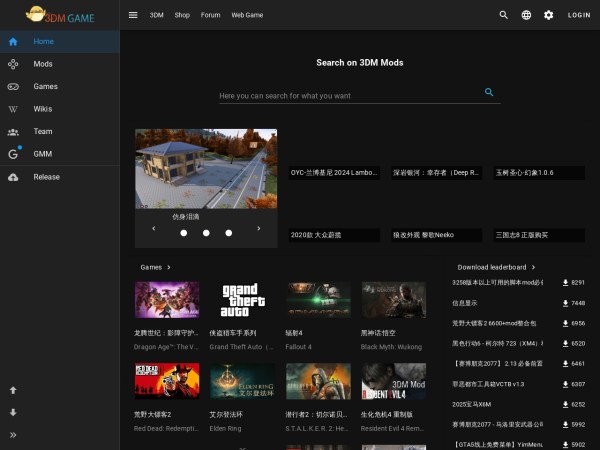The width and height of the screenshot is (600, 450).
Task: Expand the Download leaderboard chevron
Action: [534, 267]
